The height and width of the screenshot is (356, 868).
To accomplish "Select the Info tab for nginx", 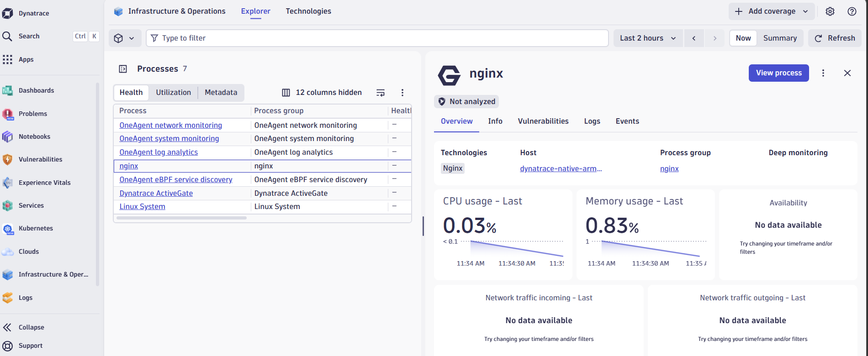I will click(x=495, y=121).
